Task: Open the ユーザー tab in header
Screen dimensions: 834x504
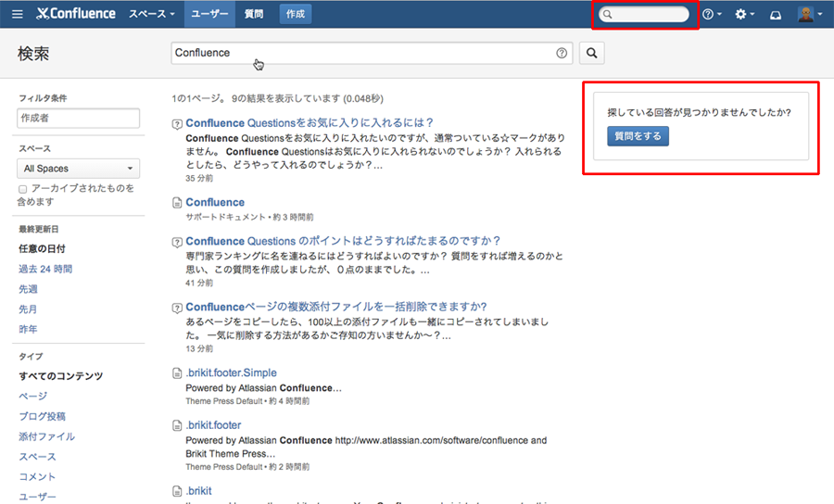Action: [x=209, y=14]
